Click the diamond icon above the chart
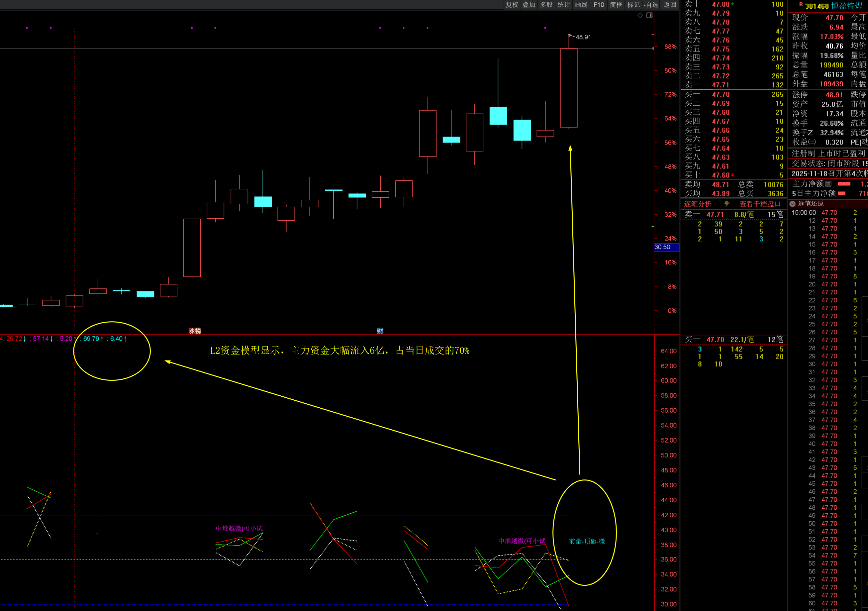Image resolution: width=868 pixels, height=611 pixels. tap(640, 15)
